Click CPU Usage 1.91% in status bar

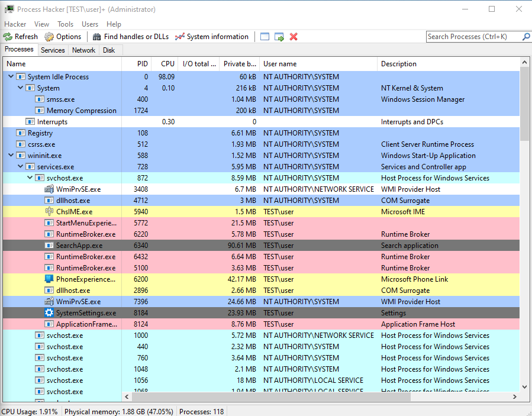click(x=30, y=412)
